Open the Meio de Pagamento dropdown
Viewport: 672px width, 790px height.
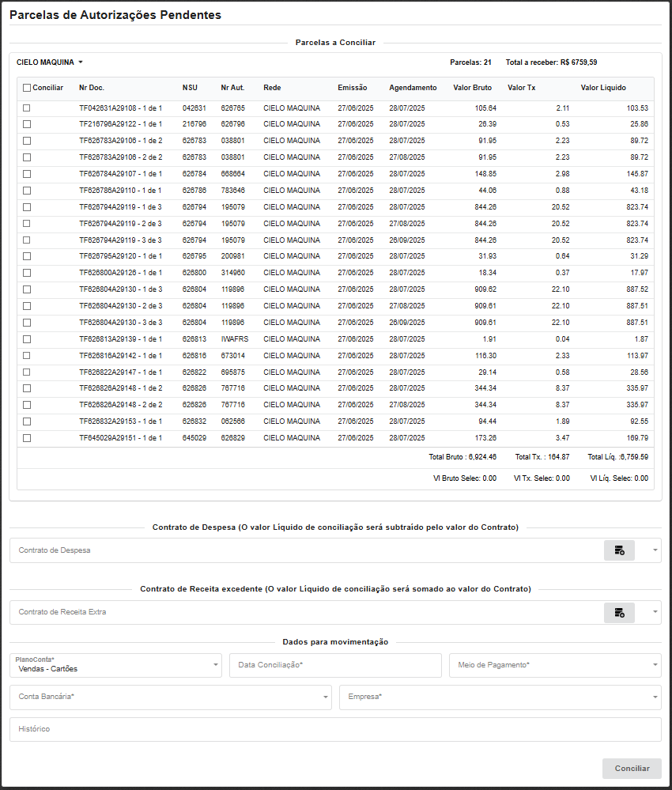coord(555,666)
